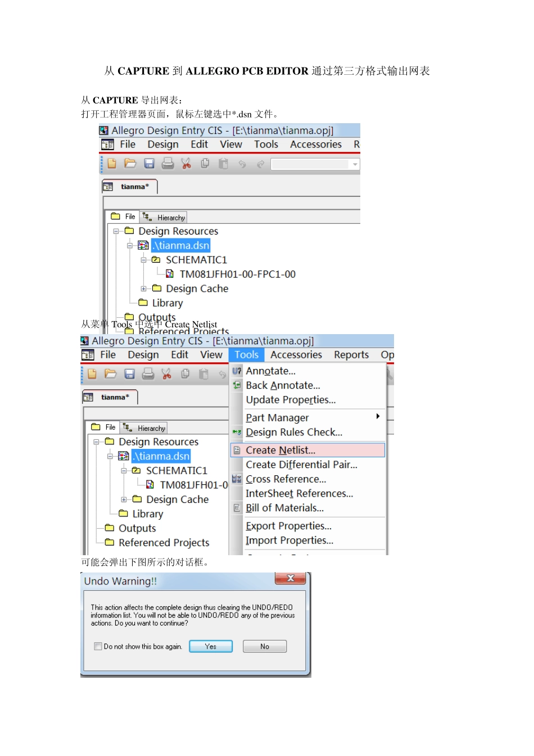Collapse the .\tianma.dsn node in upper window
This screenshot has width=534, height=756.
pos(130,246)
